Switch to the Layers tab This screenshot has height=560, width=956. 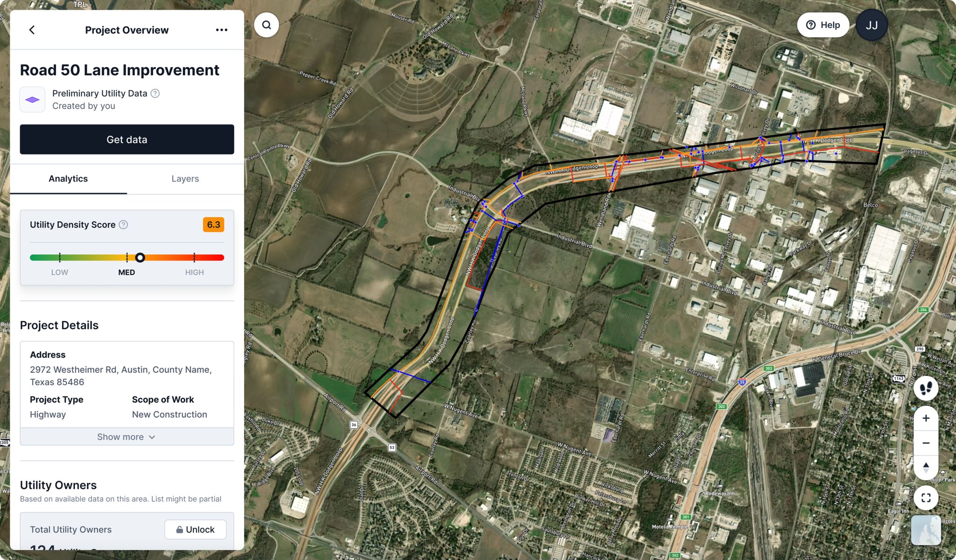coord(185,179)
